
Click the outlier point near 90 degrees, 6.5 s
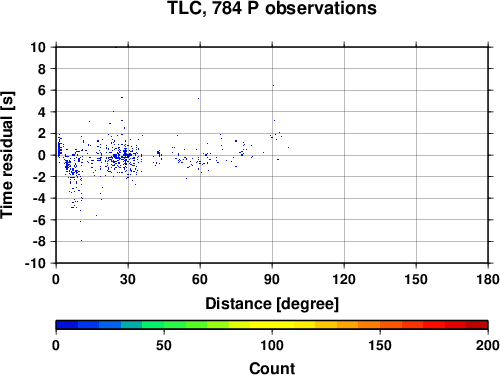pyautogui.click(x=273, y=85)
